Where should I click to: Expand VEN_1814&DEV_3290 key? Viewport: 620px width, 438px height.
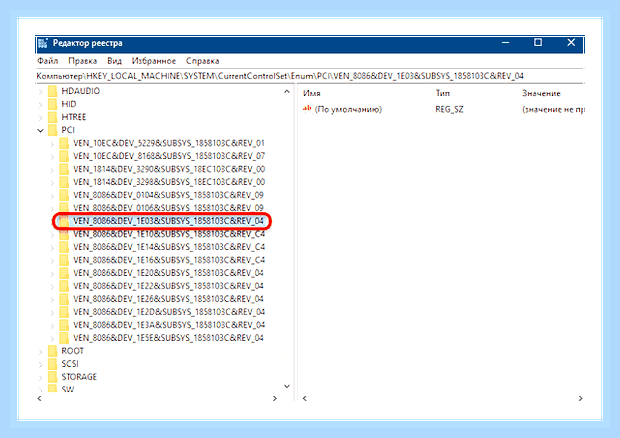pyautogui.click(x=52, y=170)
